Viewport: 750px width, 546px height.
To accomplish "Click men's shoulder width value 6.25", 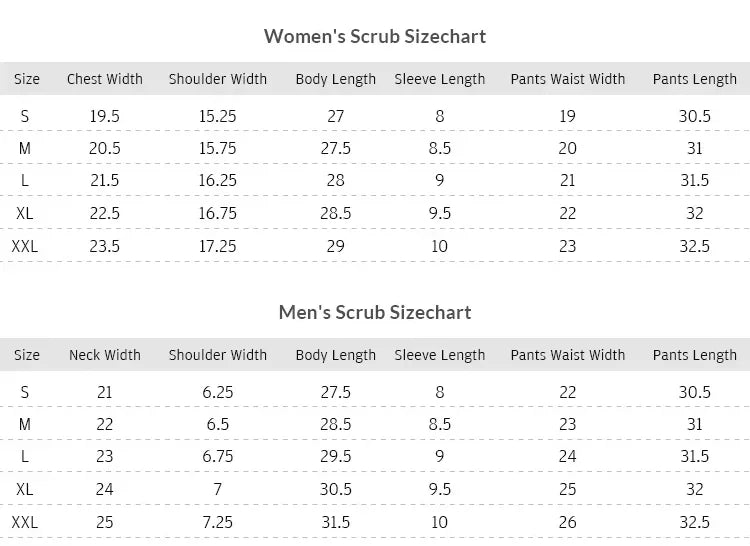I will (x=218, y=392).
